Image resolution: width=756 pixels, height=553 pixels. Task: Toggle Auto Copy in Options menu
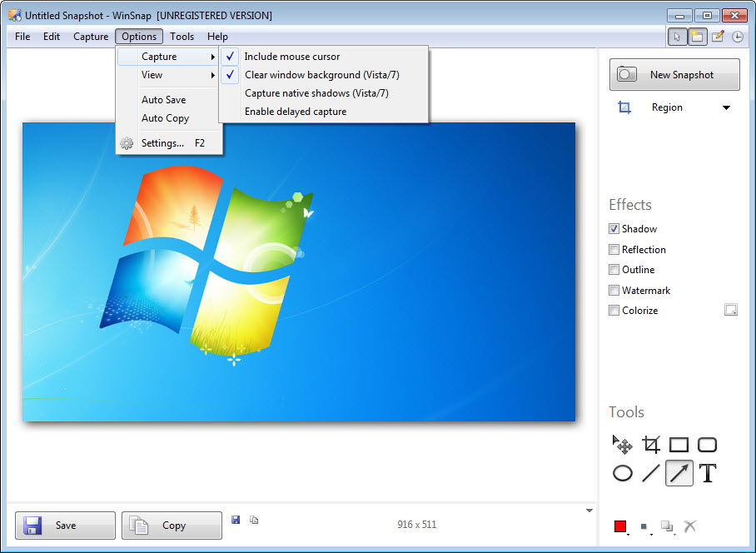(x=169, y=118)
